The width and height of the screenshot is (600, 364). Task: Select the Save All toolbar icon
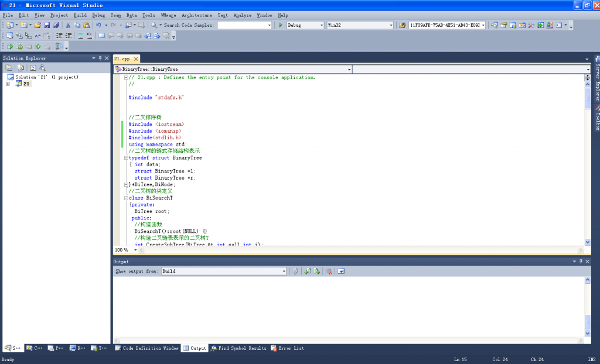(56, 25)
